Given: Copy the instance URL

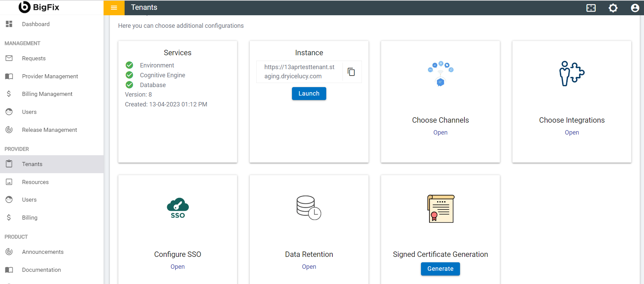Looking at the screenshot, I should 351,72.
